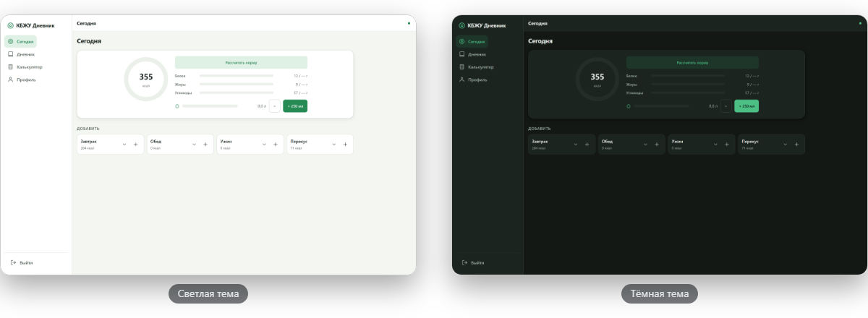Click the Профиль person icon in dark sidebar
The image size is (868, 318).
coord(461,79)
